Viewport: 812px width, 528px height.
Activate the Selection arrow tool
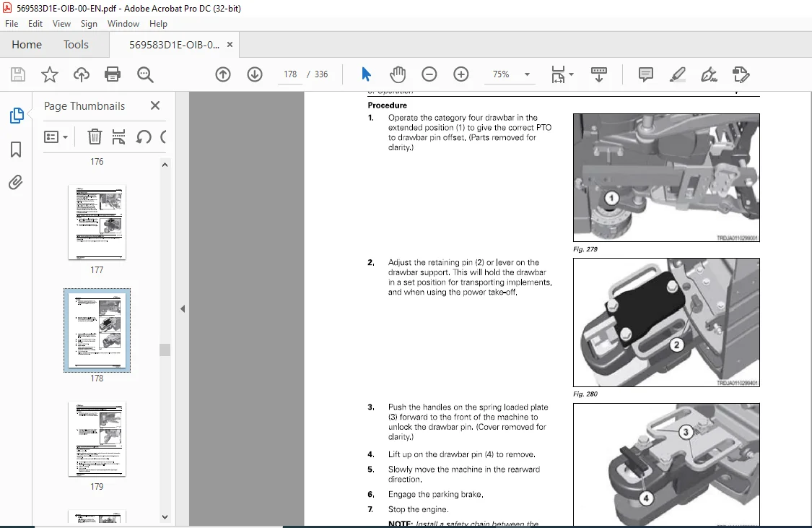366,74
